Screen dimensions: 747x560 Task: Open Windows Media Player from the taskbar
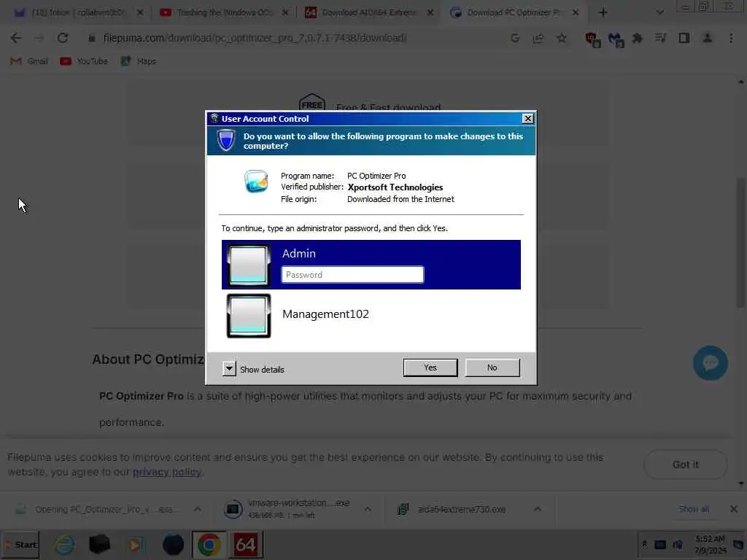[135, 545]
